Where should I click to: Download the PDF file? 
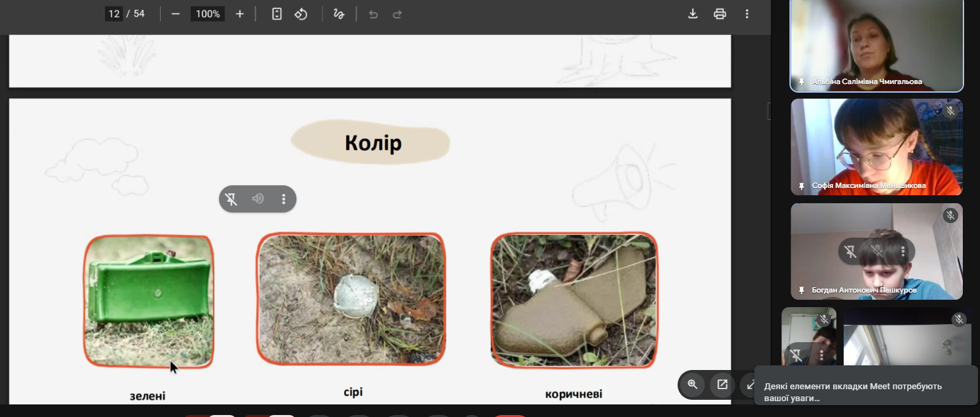693,14
